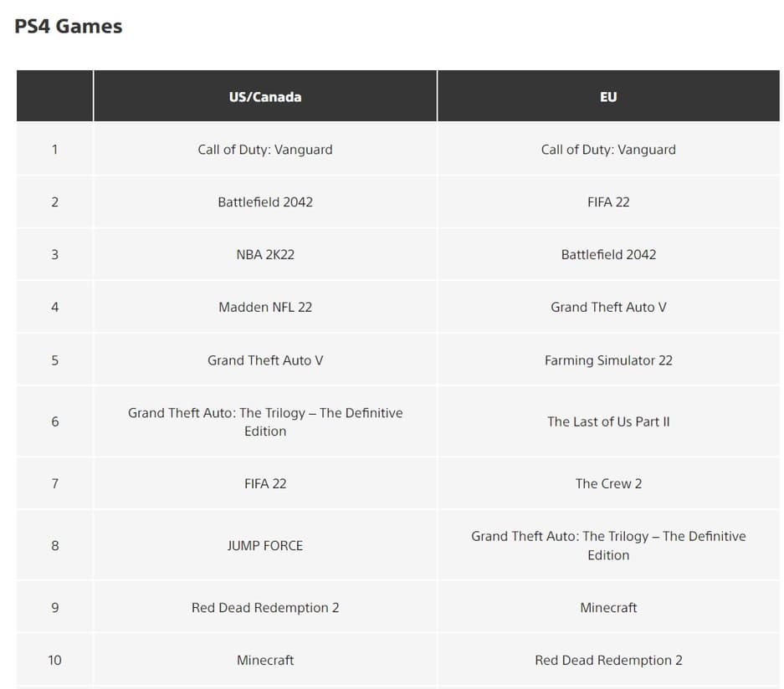784x689 pixels.
Task: Click Red Dead Redemption 2 under US/Canada
Action: (265, 608)
